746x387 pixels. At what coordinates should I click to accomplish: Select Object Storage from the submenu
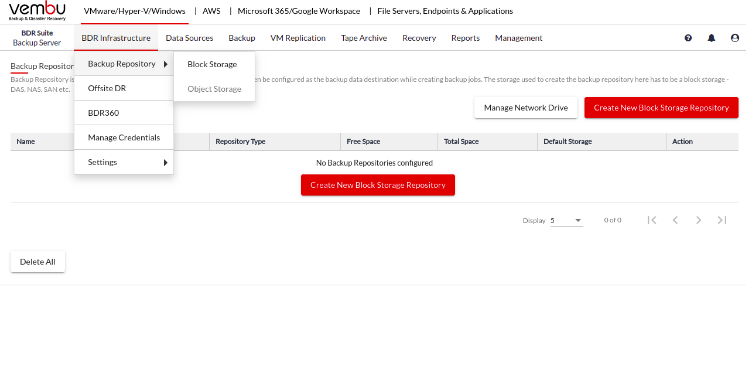(x=214, y=89)
